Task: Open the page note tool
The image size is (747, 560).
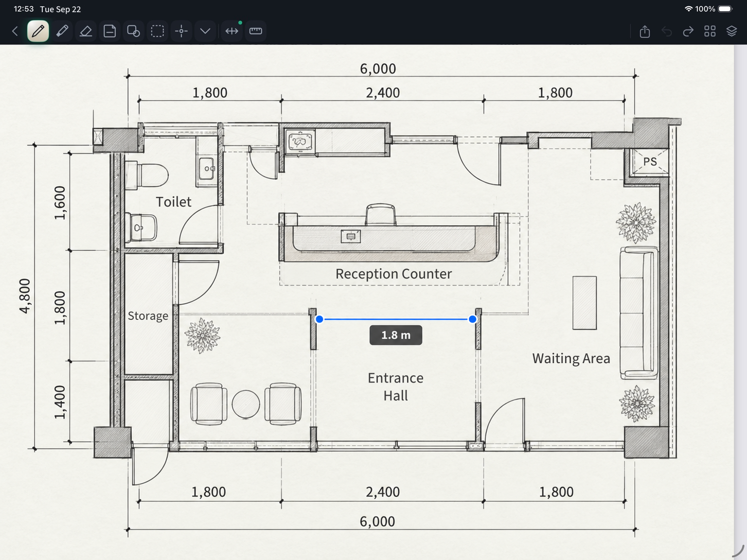Action: [x=110, y=31]
